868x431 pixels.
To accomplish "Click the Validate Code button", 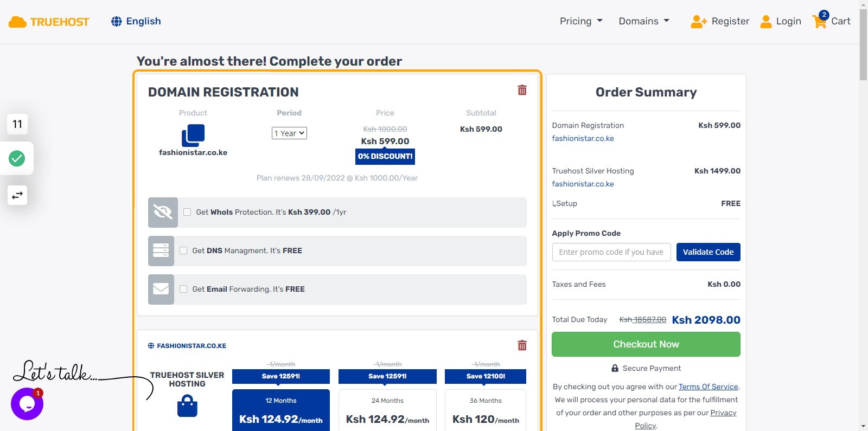I will (708, 252).
